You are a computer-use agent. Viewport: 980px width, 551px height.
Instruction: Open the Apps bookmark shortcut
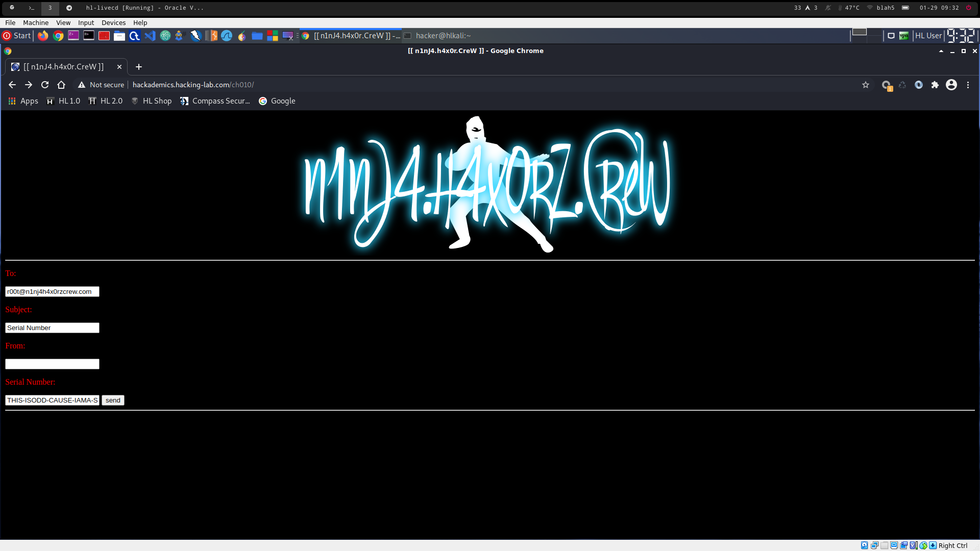point(23,101)
